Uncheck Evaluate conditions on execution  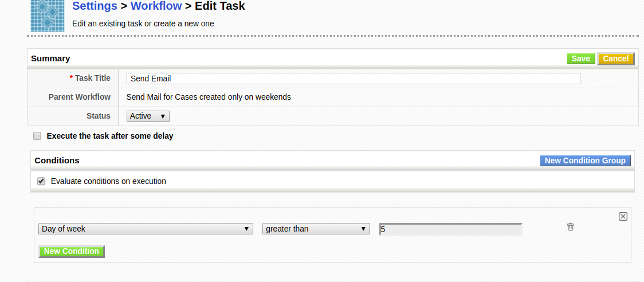point(41,181)
